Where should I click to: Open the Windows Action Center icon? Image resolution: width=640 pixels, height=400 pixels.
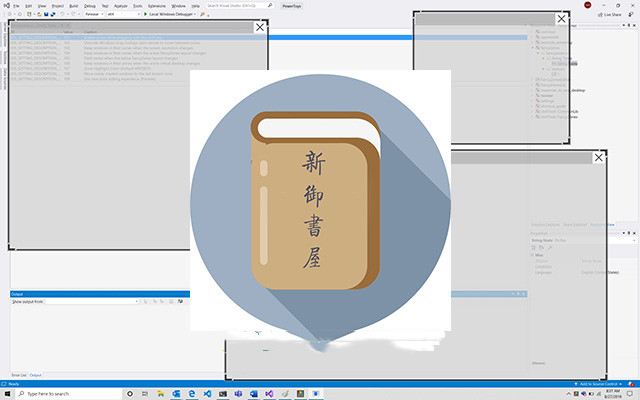630,394
